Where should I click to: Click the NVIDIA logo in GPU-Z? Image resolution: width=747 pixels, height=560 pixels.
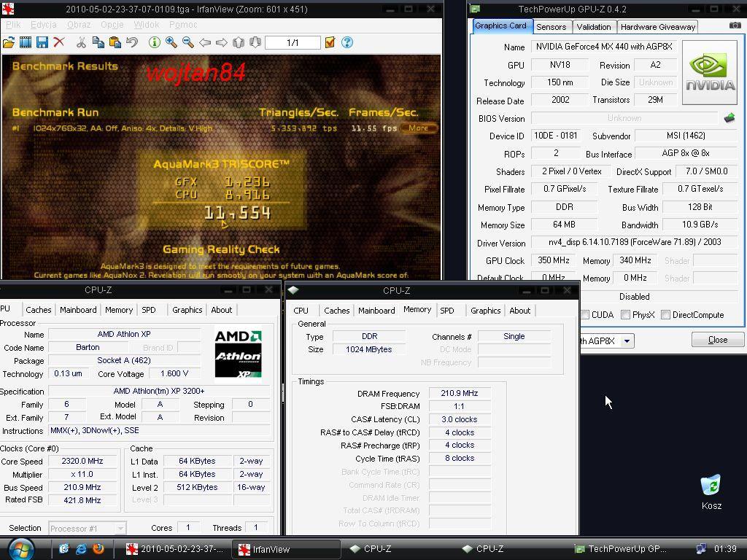(x=710, y=72)
